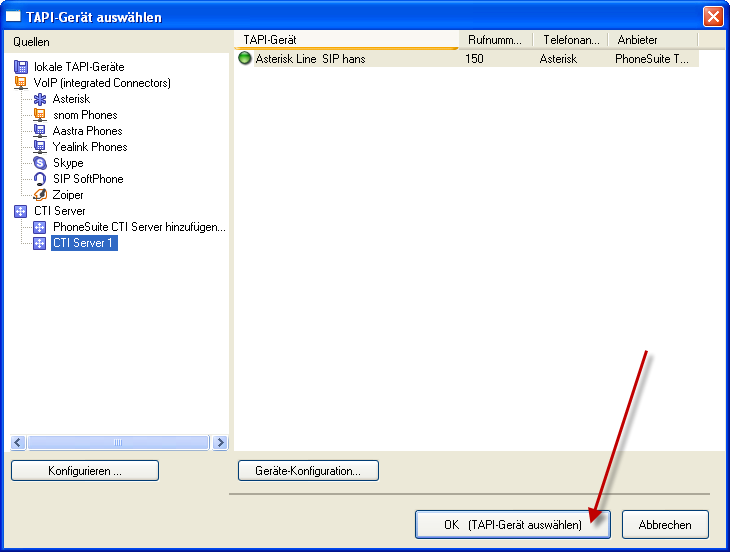Click the green status icon of Asterisk Line
This screenshot has width=730, height=552.
pyautogui.click(x=245, y=59)
